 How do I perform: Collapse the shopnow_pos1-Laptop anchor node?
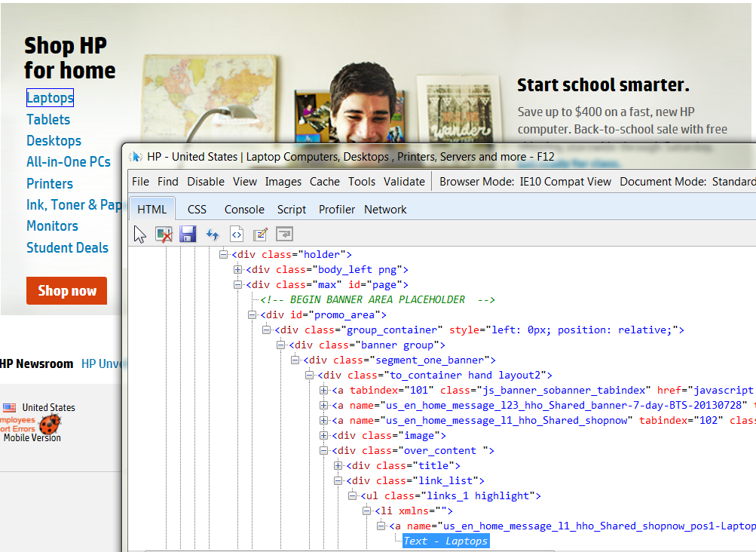[381, 526]
